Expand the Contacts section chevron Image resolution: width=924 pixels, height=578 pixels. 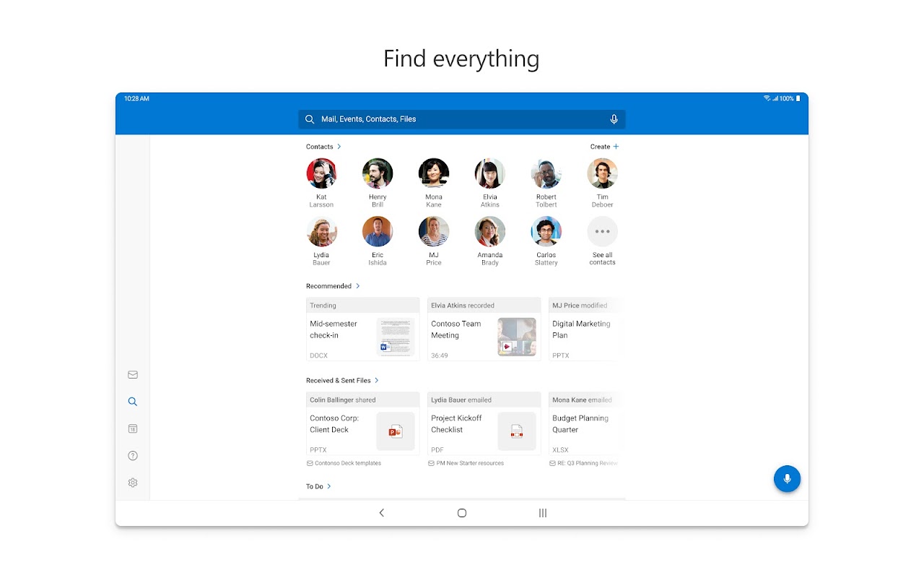[x=339, y=147]
